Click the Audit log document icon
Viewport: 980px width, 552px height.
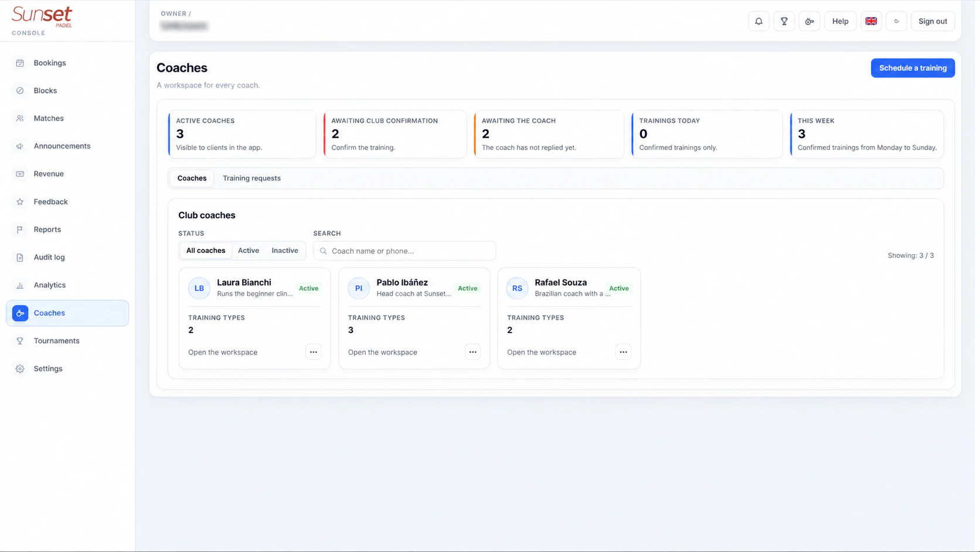[20, 258]
